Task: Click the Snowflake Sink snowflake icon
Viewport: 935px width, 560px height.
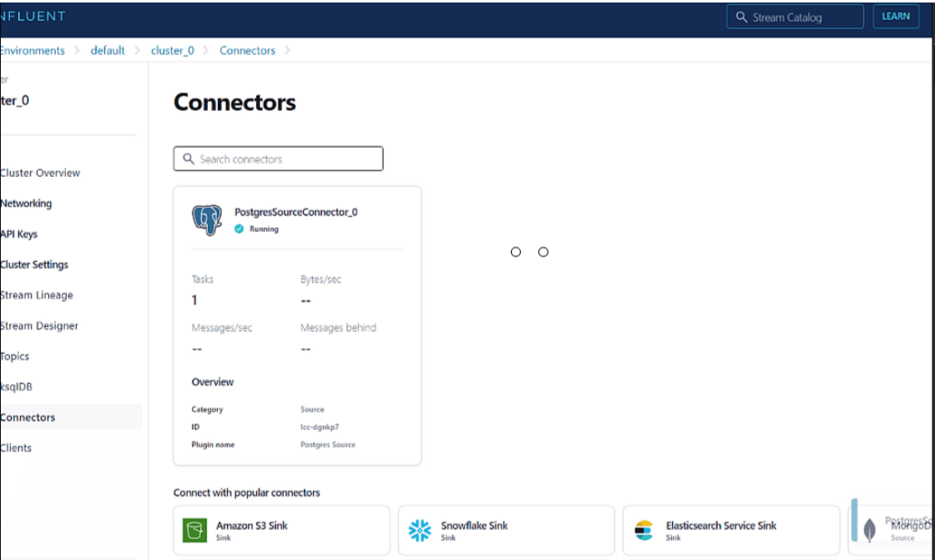Action: (420, 529)
